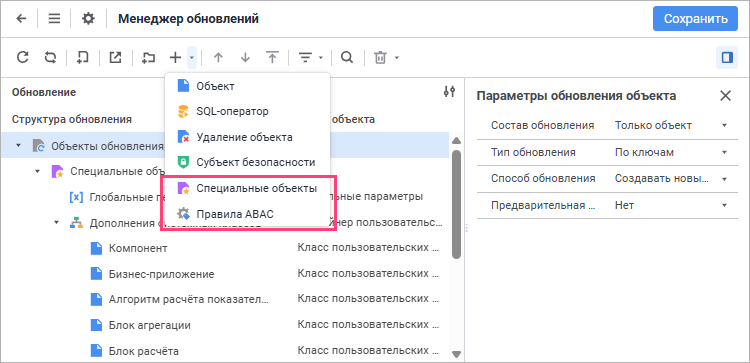
Task: Select the Блок расчёта tree item
Action: [144, 351]
